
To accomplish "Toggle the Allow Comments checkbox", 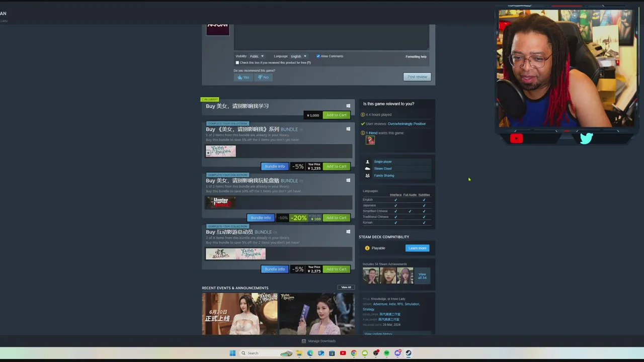I will 318,56.
